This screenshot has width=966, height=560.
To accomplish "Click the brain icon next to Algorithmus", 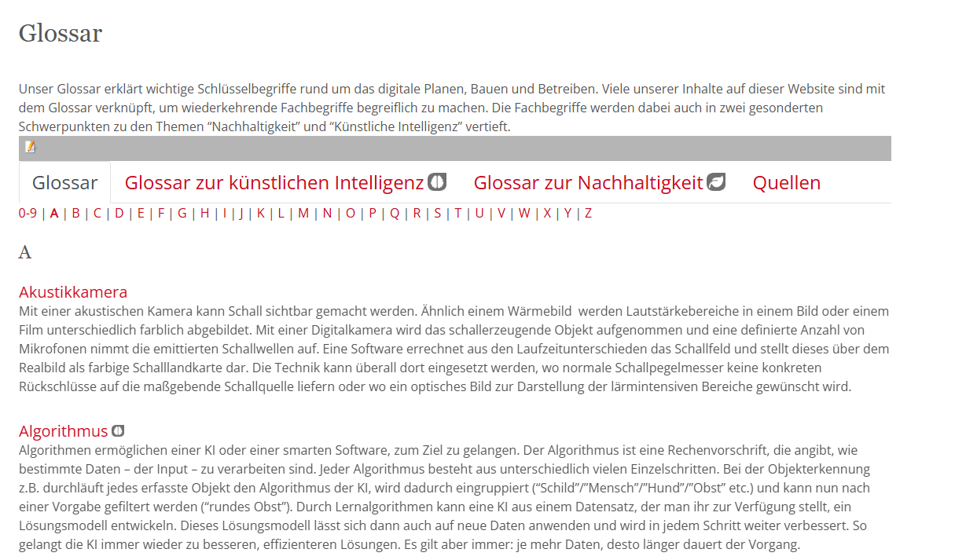I will coord(118,431).
